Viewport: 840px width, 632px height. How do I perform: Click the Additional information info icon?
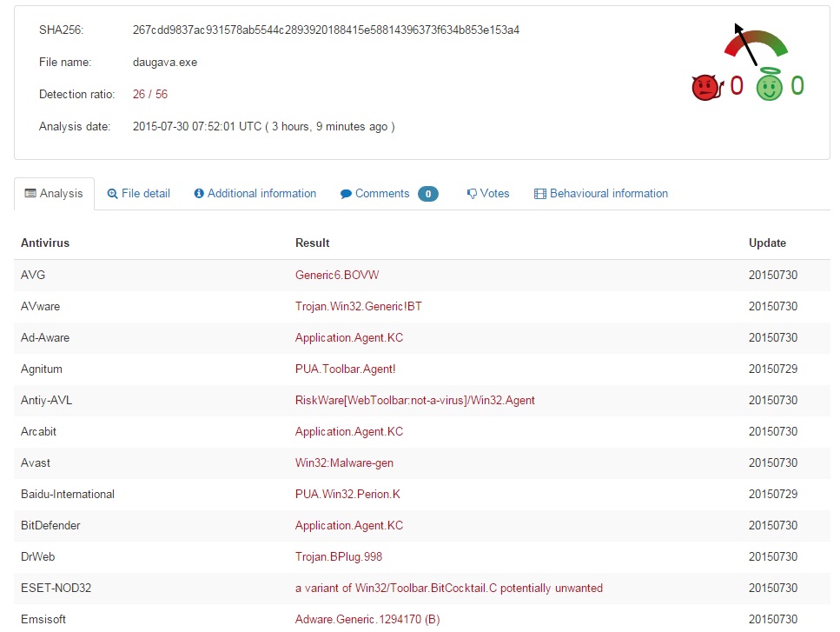(x=199, y=194)
